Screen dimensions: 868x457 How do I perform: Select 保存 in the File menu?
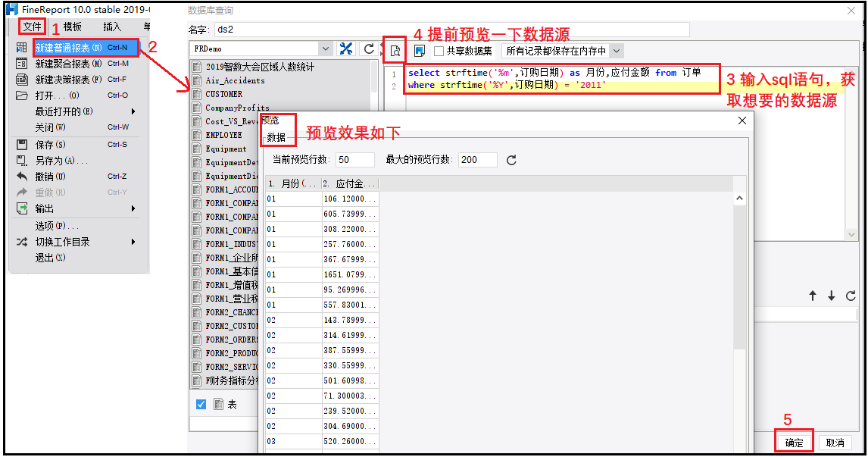click(80, 145)
